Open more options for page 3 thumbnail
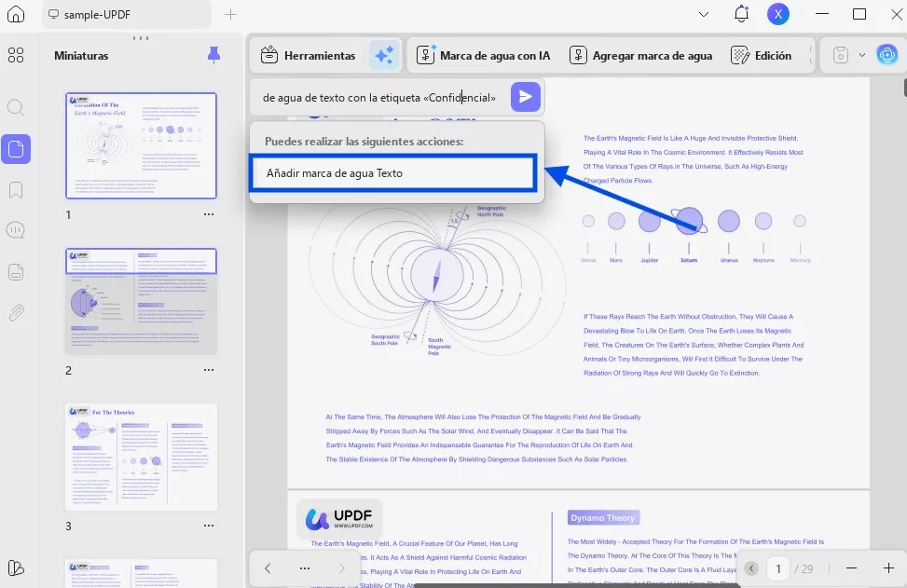Screen dimensions: 907x588 tap(209, 526)
